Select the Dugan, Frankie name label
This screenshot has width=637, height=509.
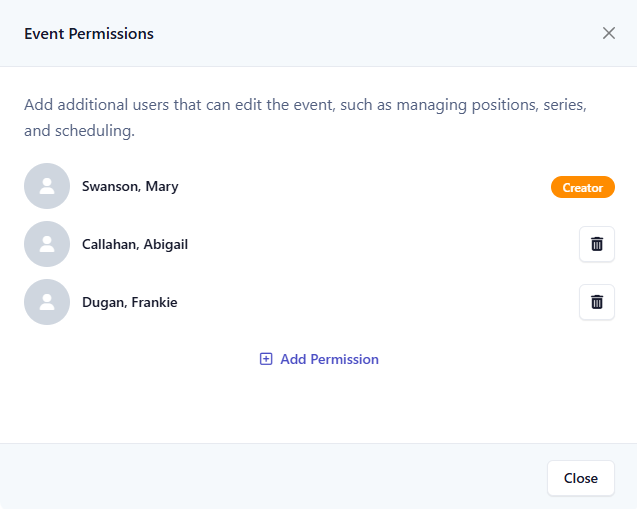(x=130, y=302)
